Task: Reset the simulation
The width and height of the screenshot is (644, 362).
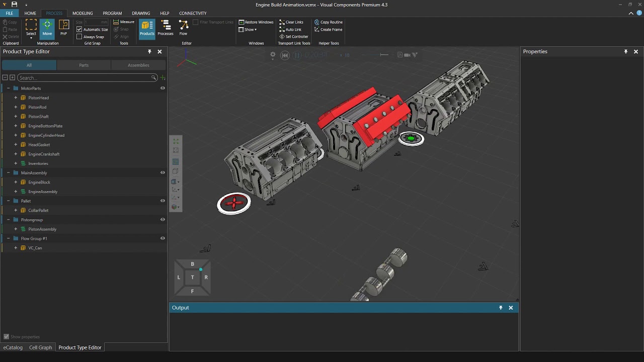Action: pos(285,55)
